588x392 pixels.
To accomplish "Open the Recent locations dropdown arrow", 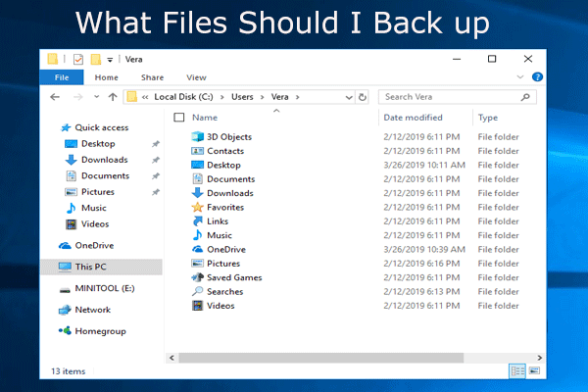I will click(x=96, y=97).
